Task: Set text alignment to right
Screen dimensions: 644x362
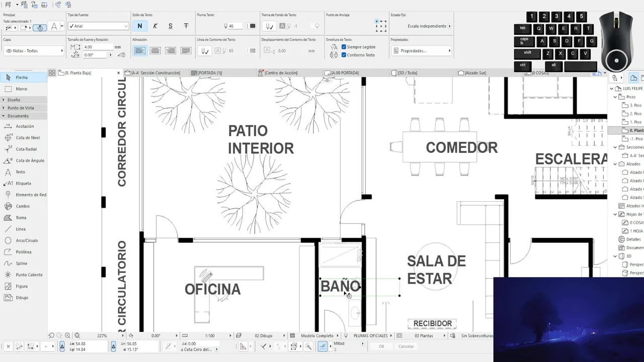Action: 171,51
